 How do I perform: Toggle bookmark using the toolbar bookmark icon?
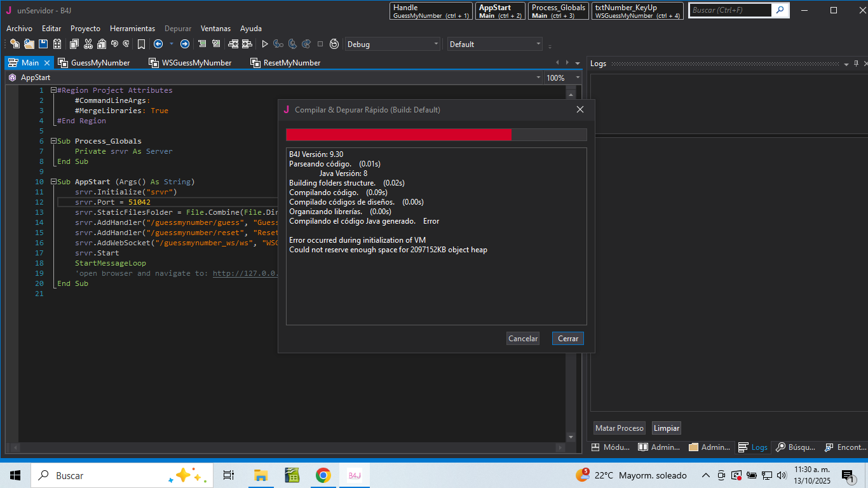[x=141, y=44]
